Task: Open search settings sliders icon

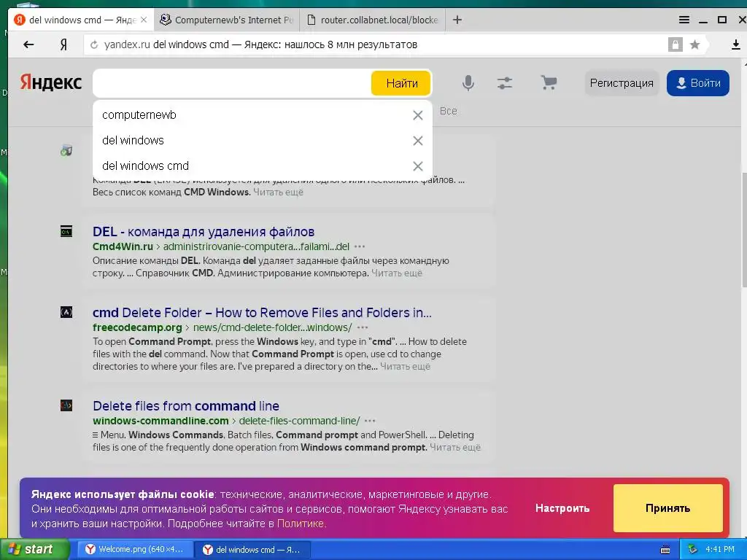Action: tap(505, 83)
